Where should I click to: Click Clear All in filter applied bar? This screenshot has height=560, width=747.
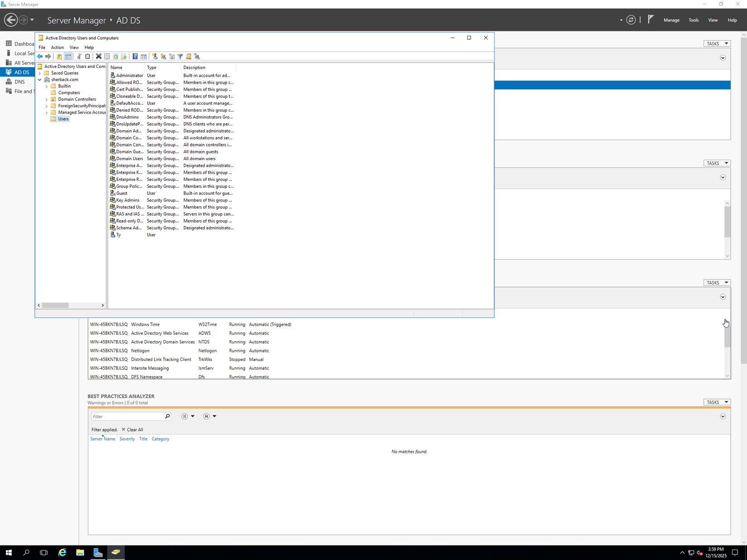[134, 429]
